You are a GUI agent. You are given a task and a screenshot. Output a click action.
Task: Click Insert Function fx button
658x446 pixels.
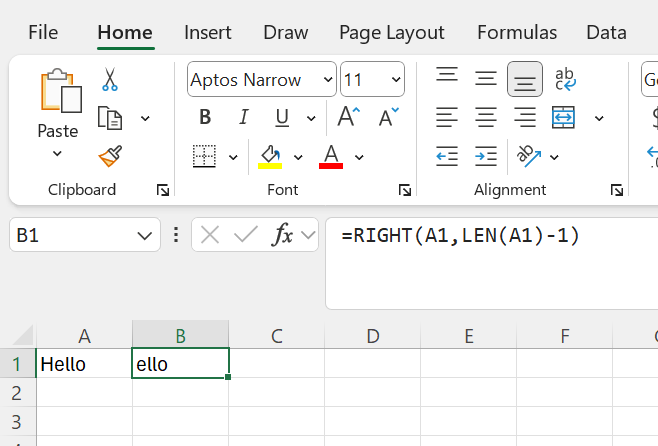(282, 235)
